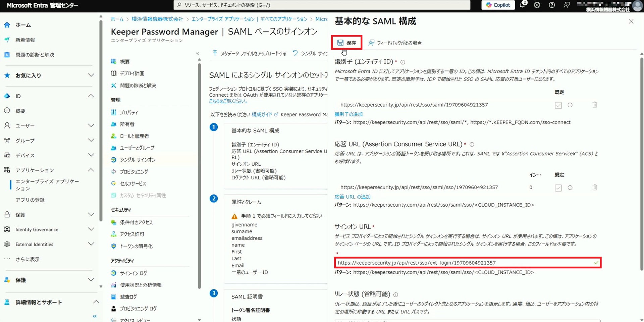
Task: Click the feedback person icon in header
Action: pos(567,5)
